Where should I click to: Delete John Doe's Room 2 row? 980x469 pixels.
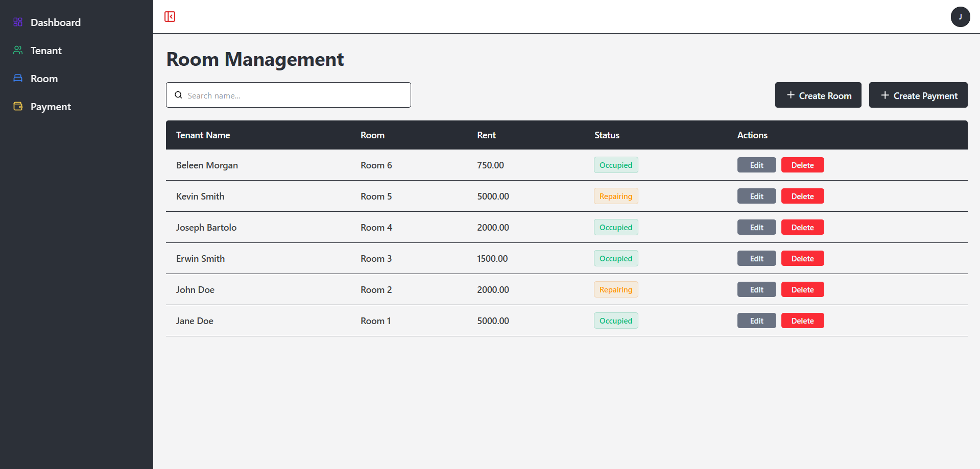pos(802,289)
